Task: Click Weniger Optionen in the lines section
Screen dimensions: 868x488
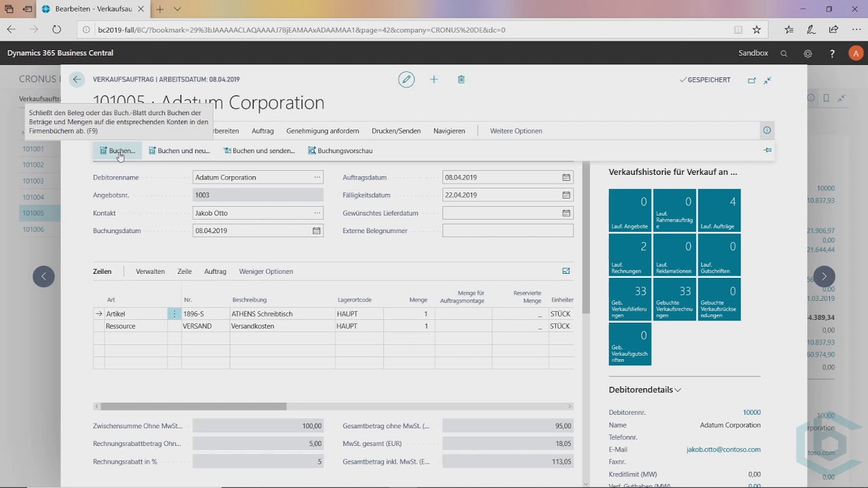Action: point(266,271)
